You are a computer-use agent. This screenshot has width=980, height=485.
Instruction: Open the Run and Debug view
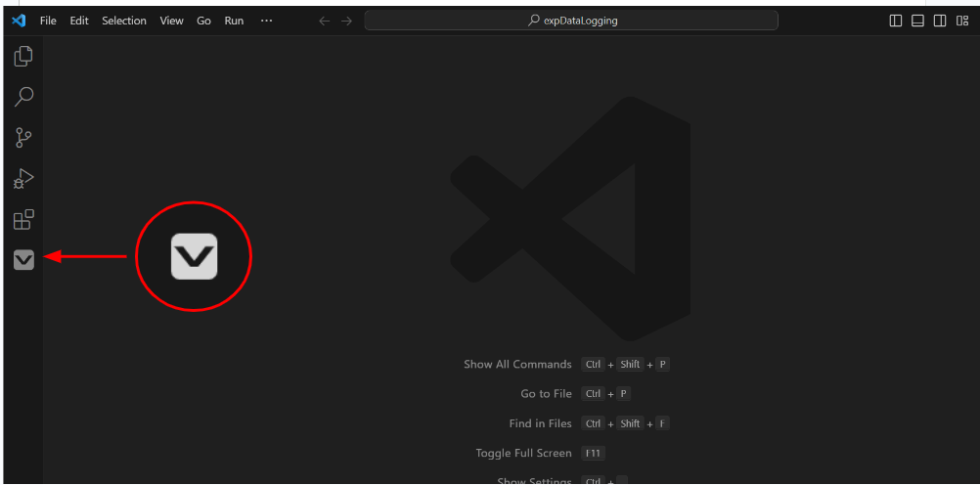point(23,179)
